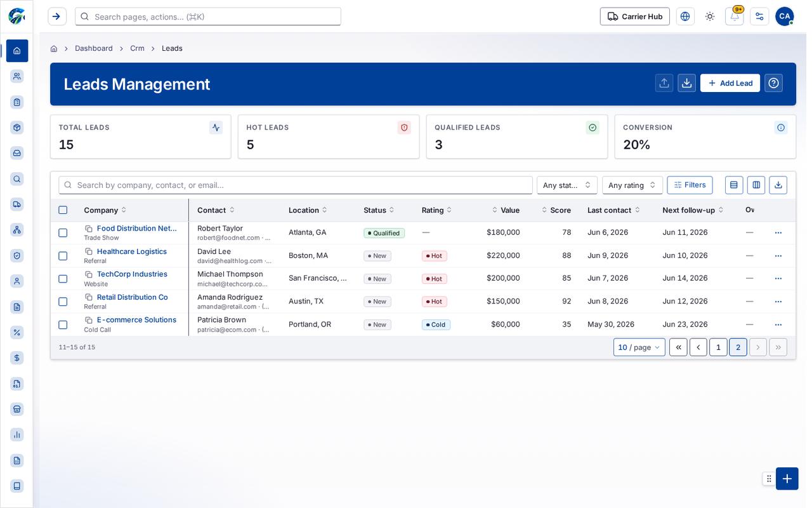The height and width of the screenshot is (508, 812).
Task: Sort by the Company column header
Action: [105, 210]
